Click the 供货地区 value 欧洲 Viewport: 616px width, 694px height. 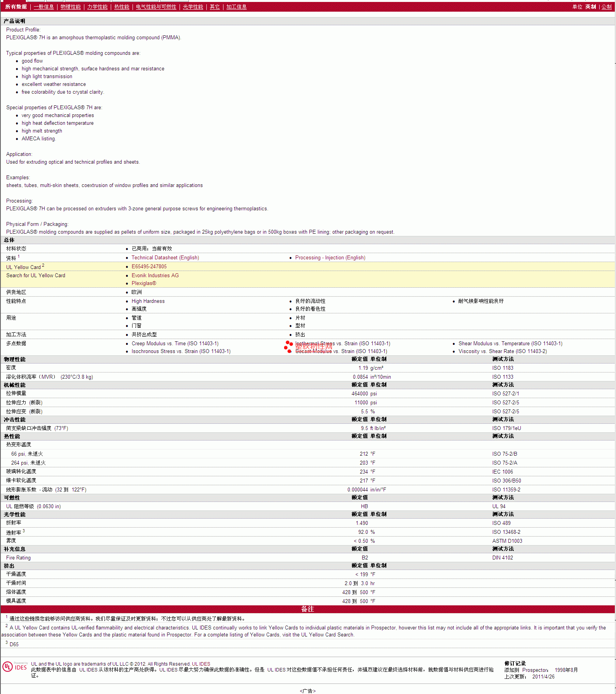pos(136,292)
